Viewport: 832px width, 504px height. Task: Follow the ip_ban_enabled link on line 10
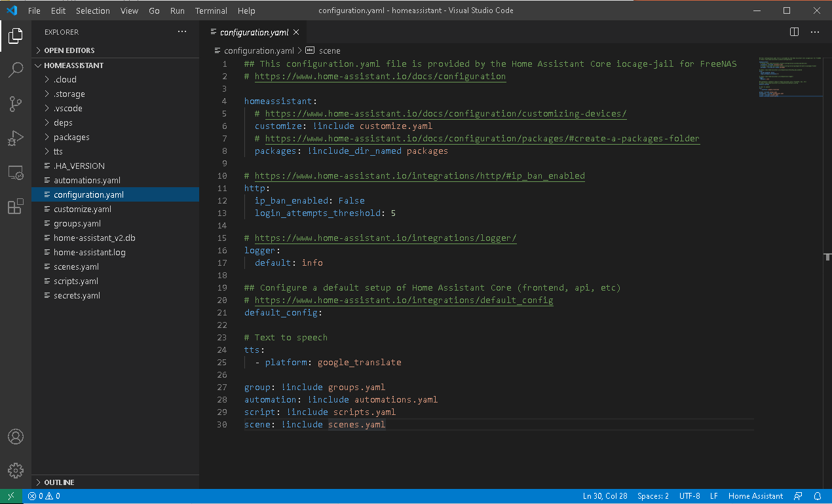tap(419, 175)
